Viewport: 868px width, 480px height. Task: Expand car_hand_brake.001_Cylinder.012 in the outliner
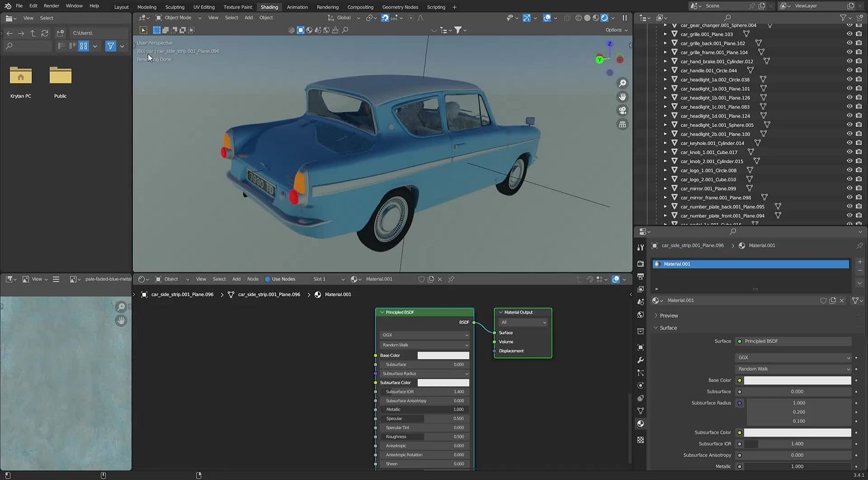[665, 61]
